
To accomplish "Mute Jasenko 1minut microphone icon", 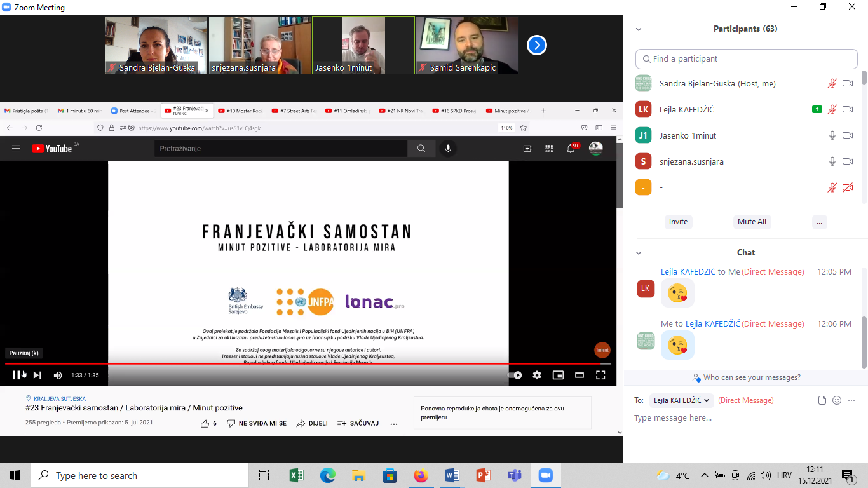I will [832, 135].
